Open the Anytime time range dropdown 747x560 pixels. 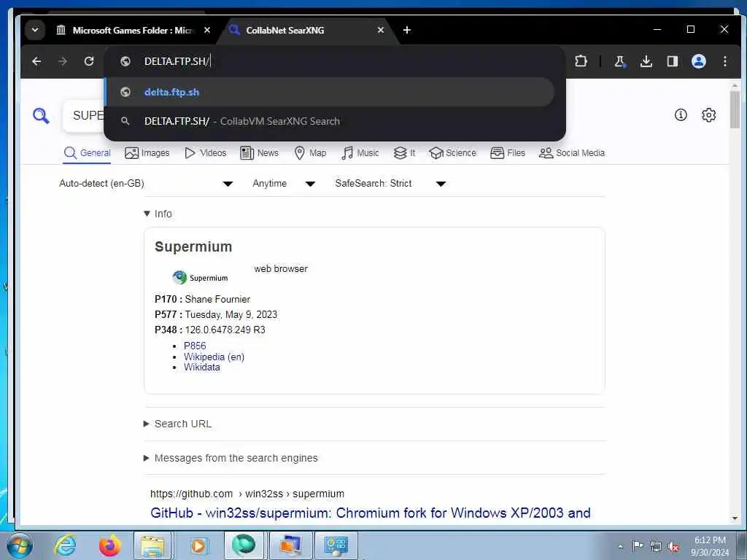coord(284,183)
